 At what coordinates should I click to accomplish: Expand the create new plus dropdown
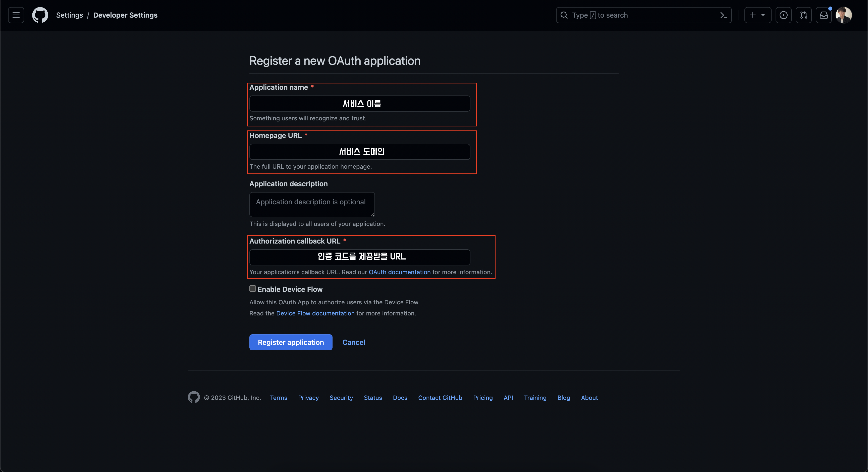757,15
